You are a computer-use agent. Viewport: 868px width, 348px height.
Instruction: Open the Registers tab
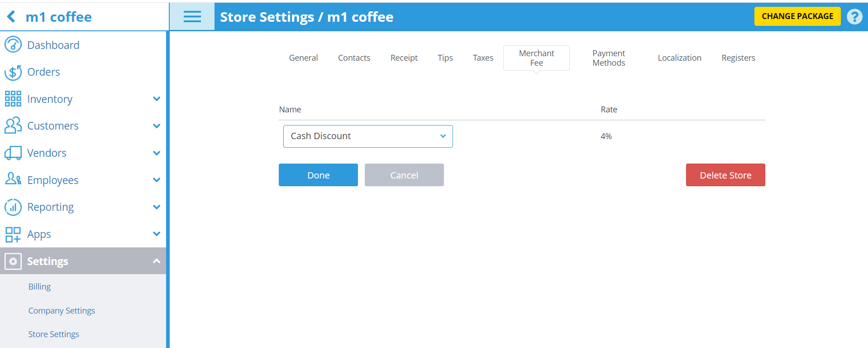[738, 58]
